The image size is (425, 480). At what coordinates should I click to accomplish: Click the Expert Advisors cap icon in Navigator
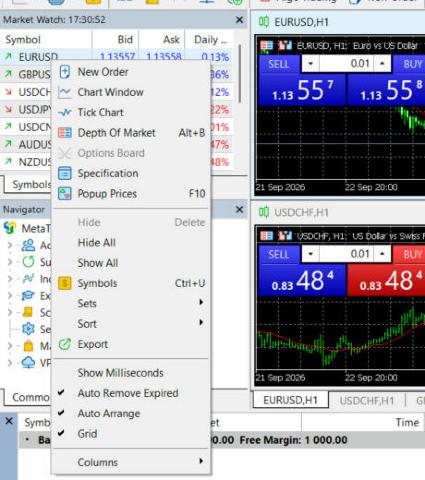pyautogui.click(x=28, y=295)
